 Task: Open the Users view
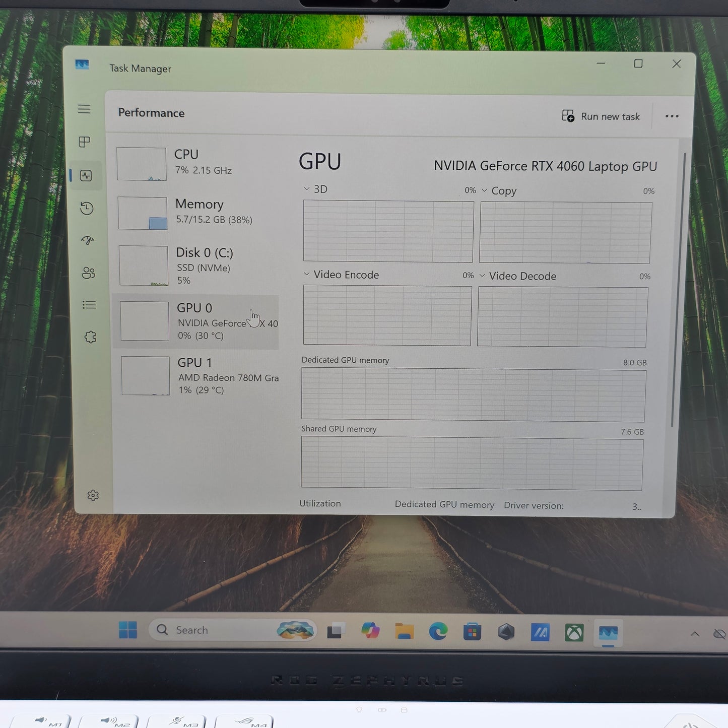(88, 273)
